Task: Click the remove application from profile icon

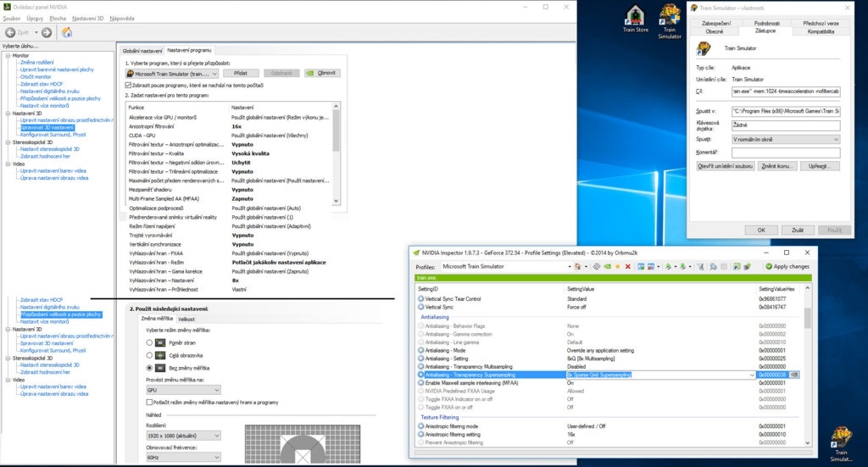Action: (651, 267)
